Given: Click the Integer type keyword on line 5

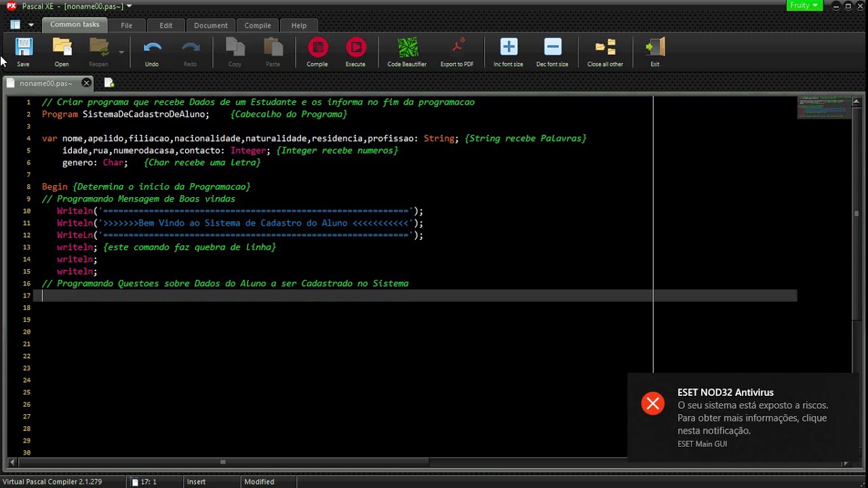Looking at the screenshot, I should [x=248, y=150].
